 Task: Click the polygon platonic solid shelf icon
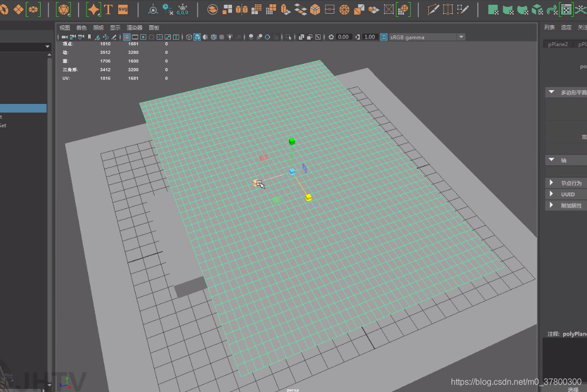point(63,9)
